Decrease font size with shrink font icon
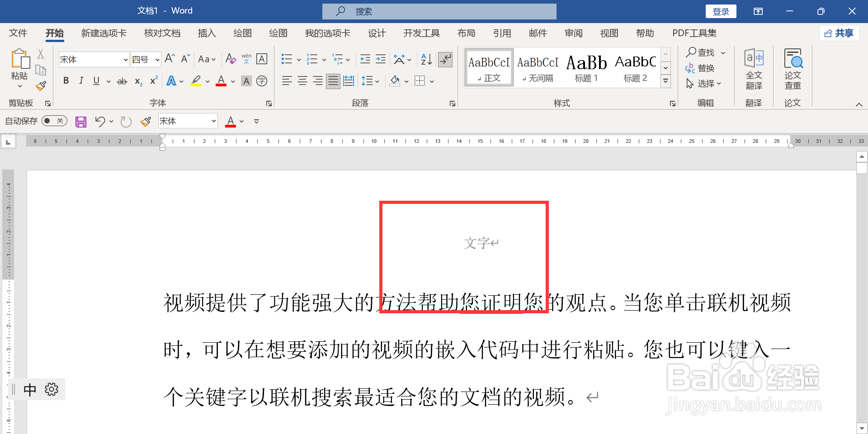The width and height of the screenshot is (868, 434). (185, 59)
